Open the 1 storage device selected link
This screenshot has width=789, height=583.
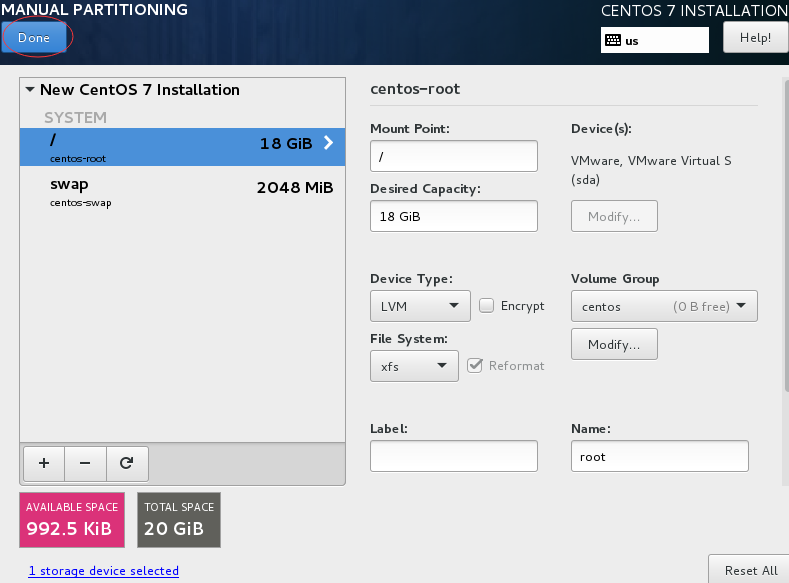click(x=104, y=571)
